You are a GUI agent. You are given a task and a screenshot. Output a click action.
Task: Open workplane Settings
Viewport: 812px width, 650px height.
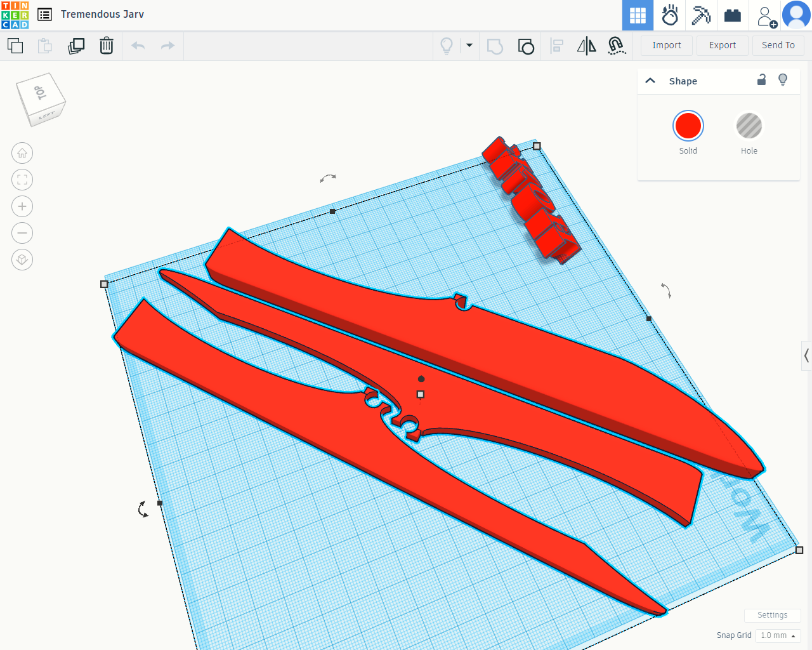[772, 615]
